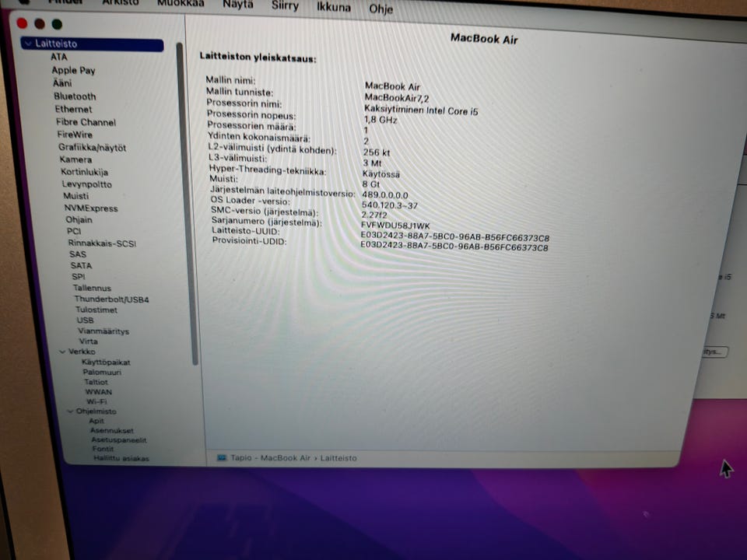This screenshot has height=560, width=747.
Task: Click the yellow minimize window button
Action: pyautogui.click(x=40, y=23)
